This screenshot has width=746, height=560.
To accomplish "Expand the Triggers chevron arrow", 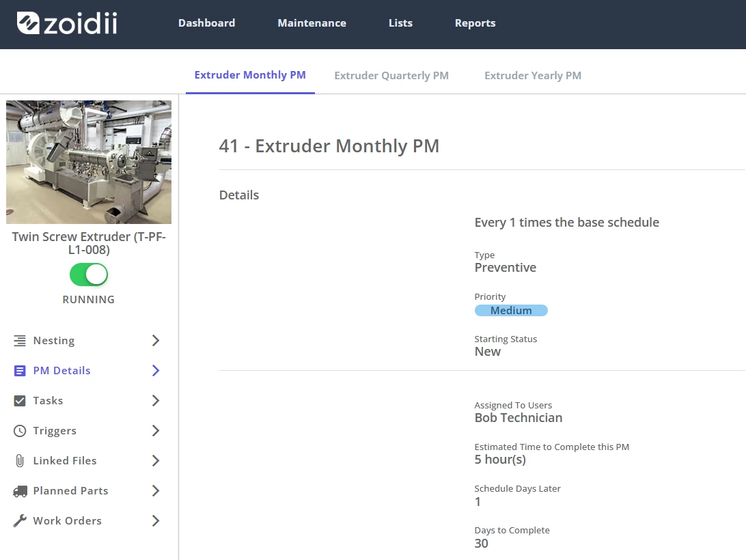I will 156,431.
